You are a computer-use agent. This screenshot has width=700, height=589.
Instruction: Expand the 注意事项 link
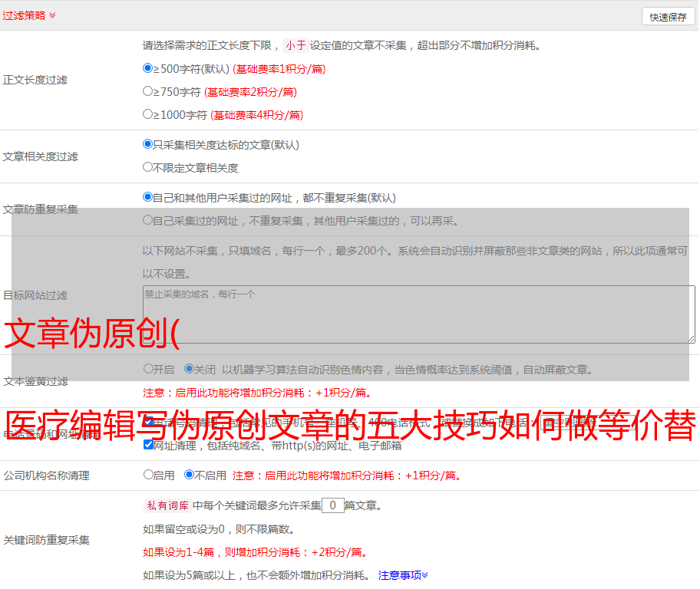click(403, 574)
